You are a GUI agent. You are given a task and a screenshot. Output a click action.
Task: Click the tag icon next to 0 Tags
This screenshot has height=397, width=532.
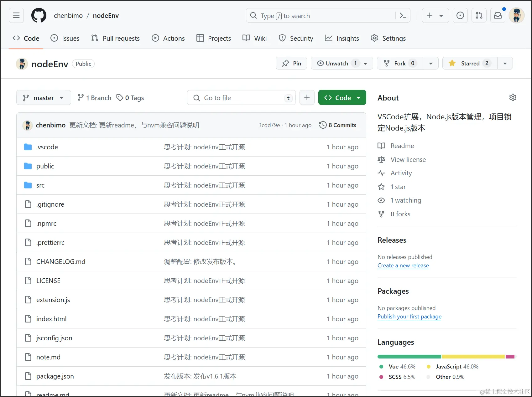coord(120,98)
